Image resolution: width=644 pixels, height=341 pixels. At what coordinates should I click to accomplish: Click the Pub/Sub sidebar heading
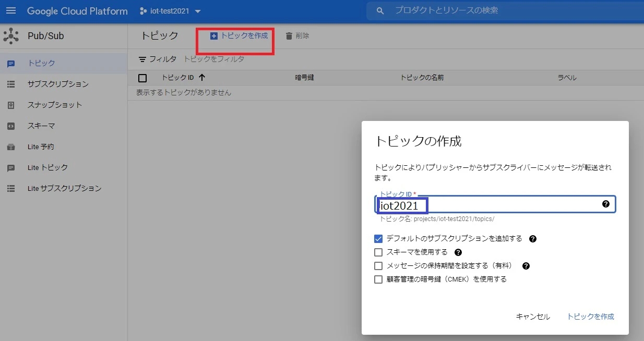(46, 36)
